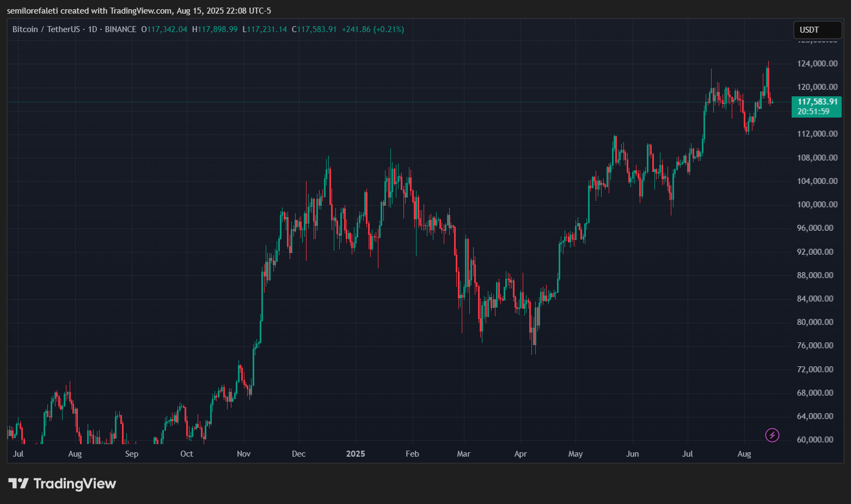
Task: Click the BINANCE exchange label
Action: pos(120,29)
